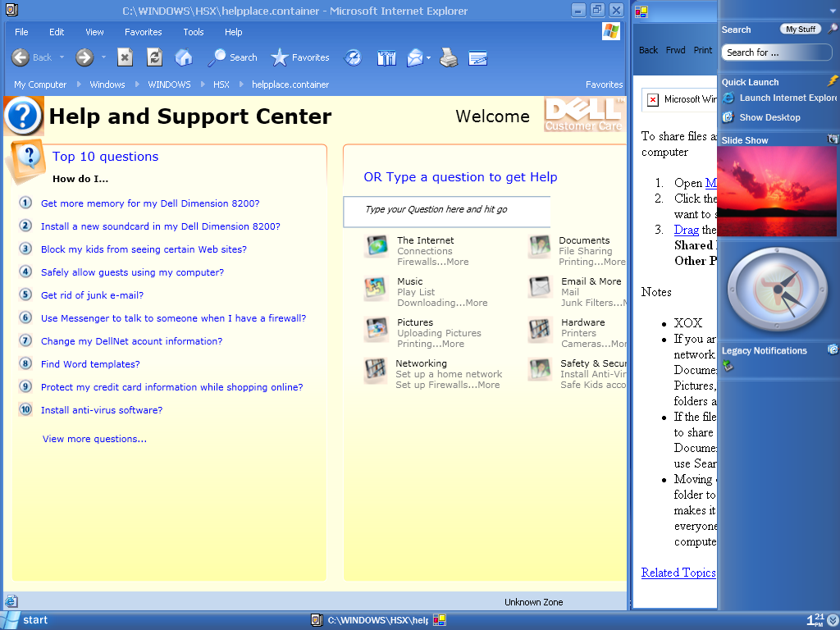Click the sidebar analog clock
840x630 pixels.
click(x=777, y=290)
